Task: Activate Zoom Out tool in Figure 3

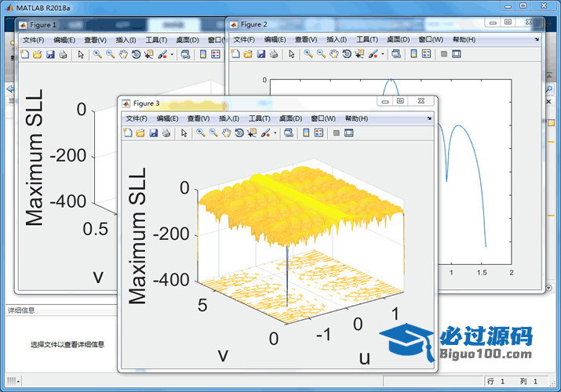Action: 213,133
